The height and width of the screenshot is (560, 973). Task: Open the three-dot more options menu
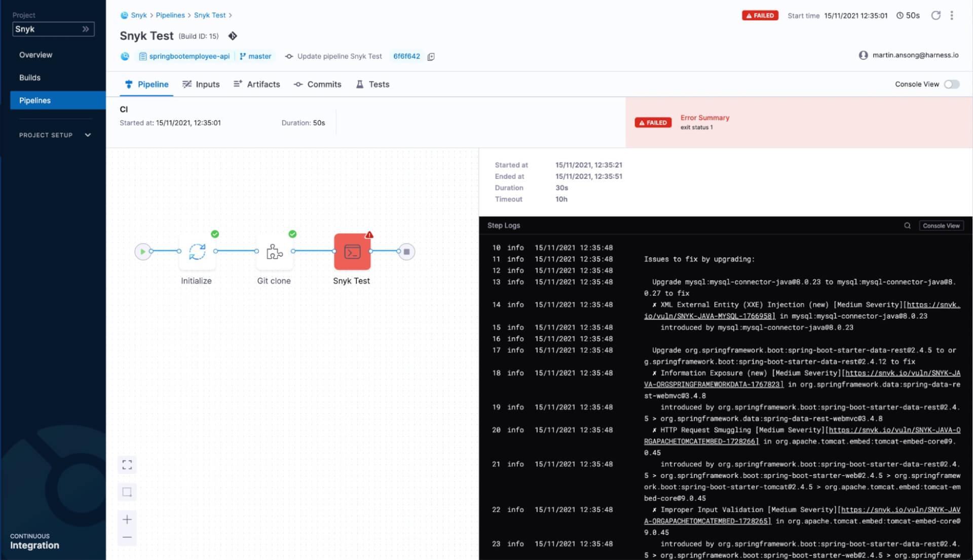[952, 15]
